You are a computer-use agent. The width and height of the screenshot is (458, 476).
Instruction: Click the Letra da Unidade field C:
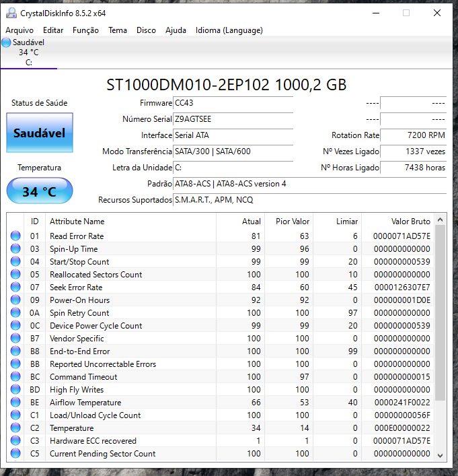[233, 168]
